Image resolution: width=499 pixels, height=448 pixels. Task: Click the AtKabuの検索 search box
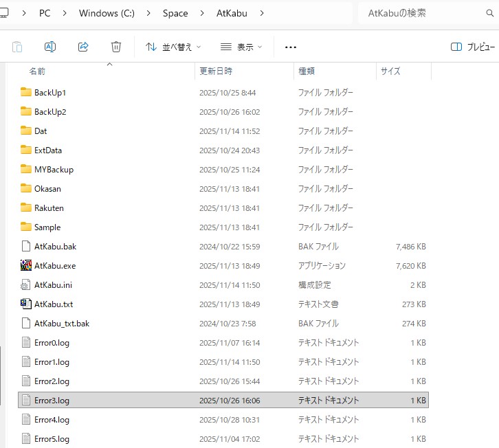(x=426, y=13)
